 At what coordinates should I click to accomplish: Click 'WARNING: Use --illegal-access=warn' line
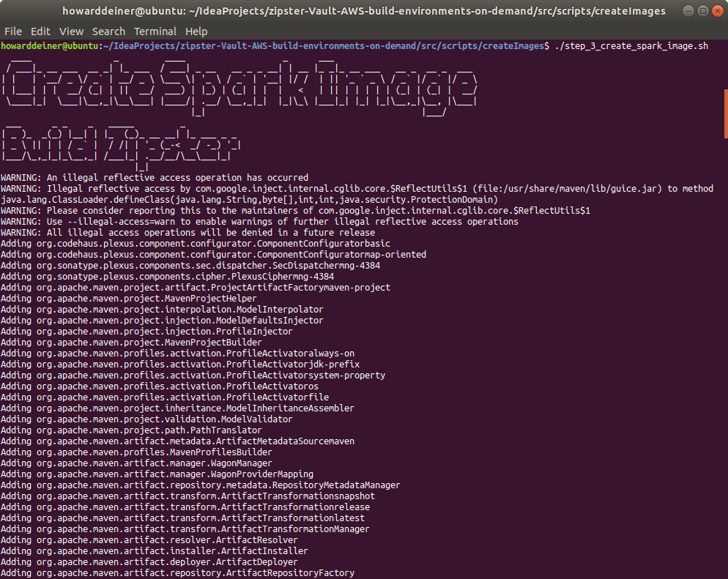259,222
